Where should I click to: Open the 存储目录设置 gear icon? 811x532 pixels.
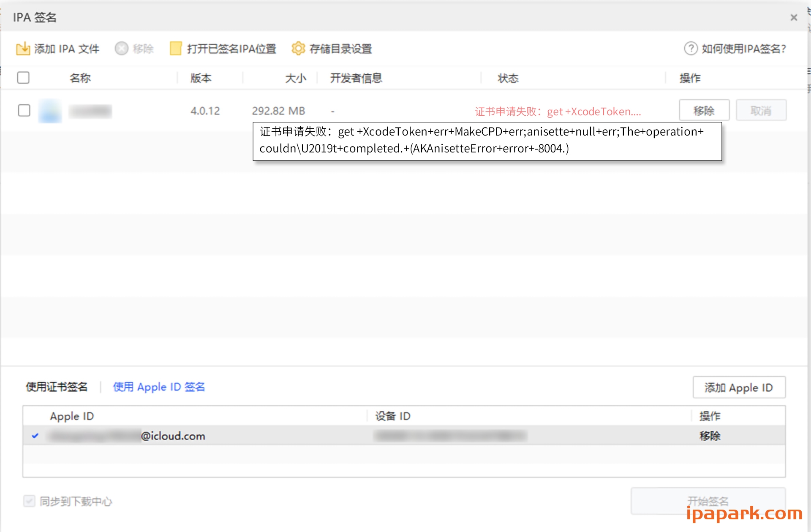(x=299, y=49)
